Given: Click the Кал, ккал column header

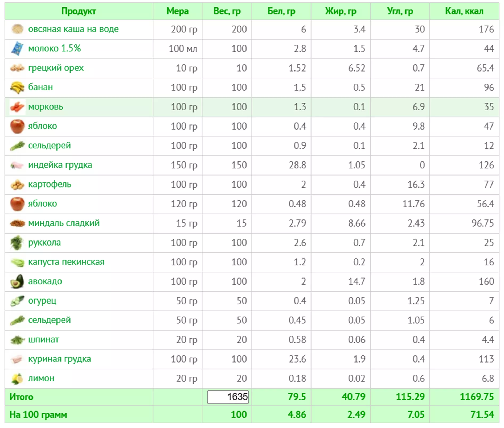Looking at the screenshot, I should coord(464,11).
